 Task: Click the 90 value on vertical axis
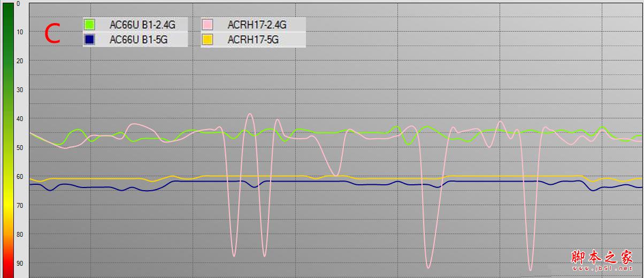click(x=20, y=263)
